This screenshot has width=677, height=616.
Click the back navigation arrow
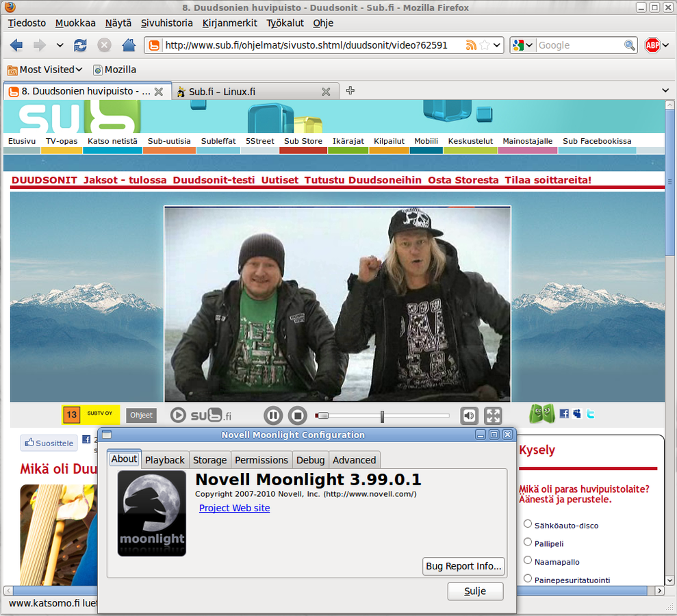[x=16, y=45]
